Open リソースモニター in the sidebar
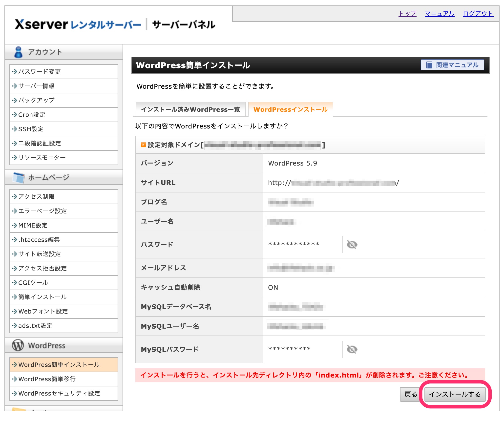This screenshot has height=421, width=504. 64,158
